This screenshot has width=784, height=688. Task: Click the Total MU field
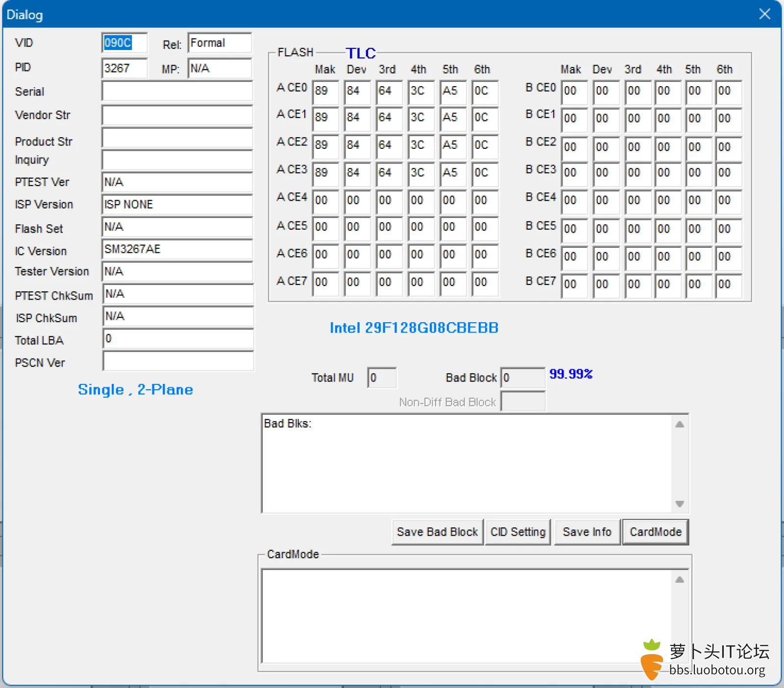(382, 378)
